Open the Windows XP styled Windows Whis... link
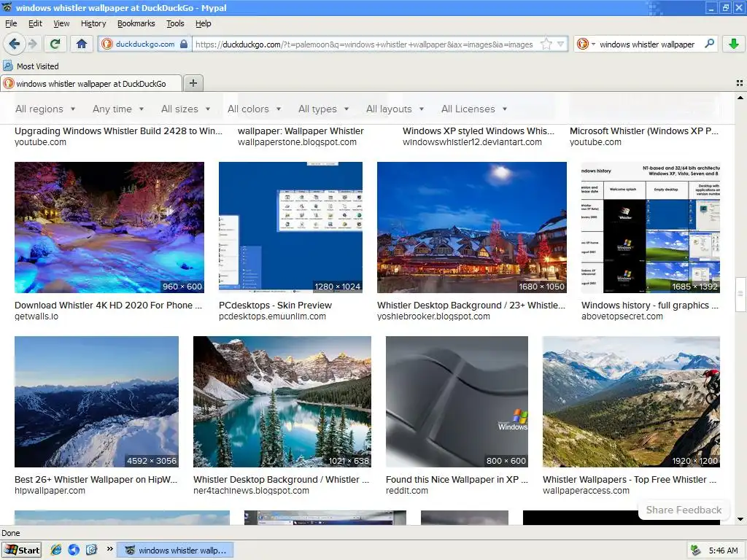 click(479, 131)
